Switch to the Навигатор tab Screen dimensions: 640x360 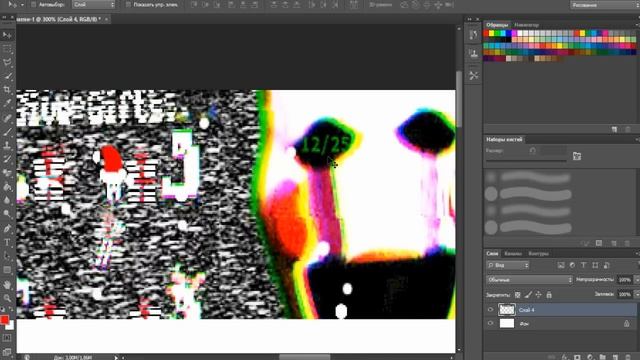tap(527, 25)
